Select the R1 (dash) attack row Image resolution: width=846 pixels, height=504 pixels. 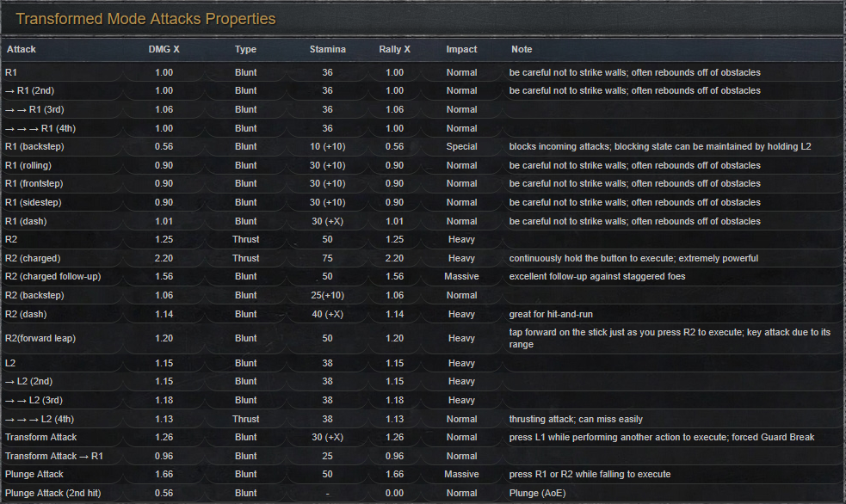point(423,222)
